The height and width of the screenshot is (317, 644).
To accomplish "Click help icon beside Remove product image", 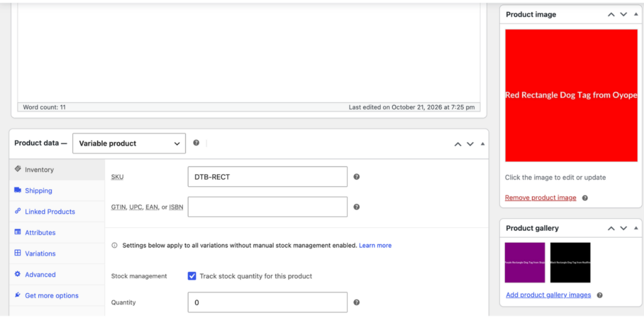I will pos(585,198).
